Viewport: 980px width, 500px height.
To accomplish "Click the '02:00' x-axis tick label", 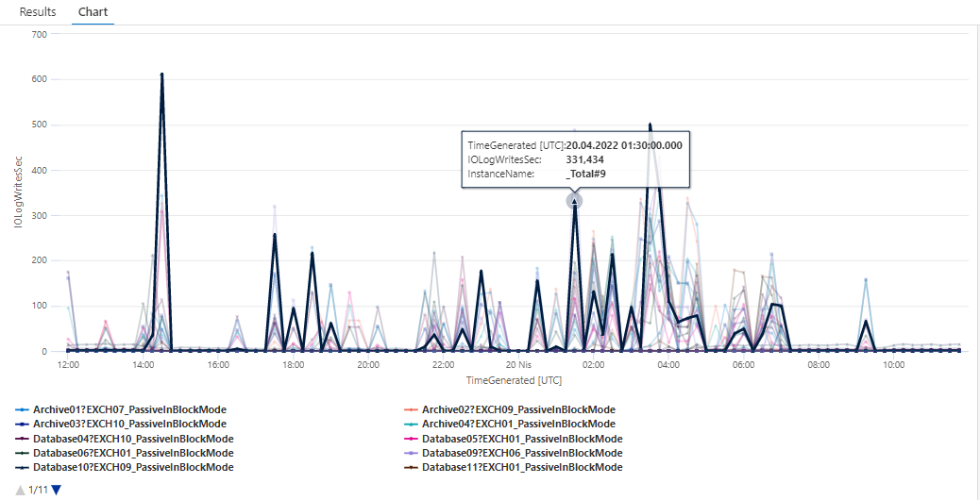I will 593,364.
